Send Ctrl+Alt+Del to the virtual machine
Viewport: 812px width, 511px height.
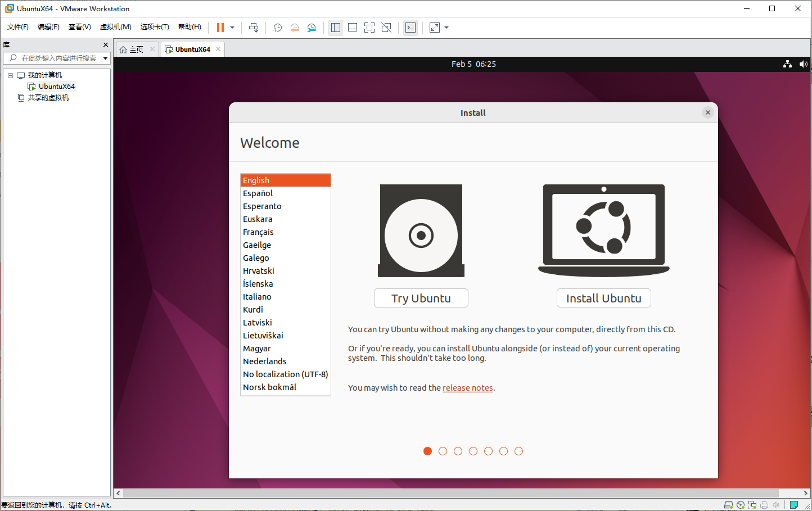254,28
